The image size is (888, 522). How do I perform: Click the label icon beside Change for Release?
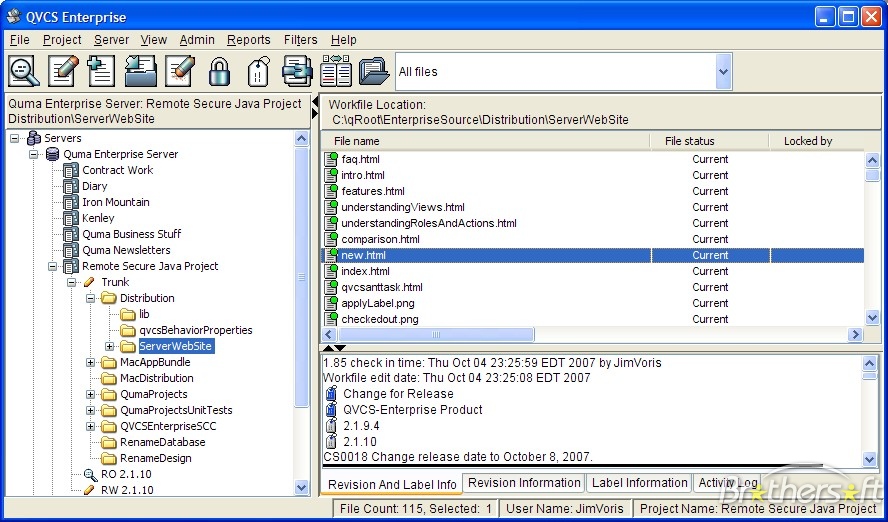point(331,393)
